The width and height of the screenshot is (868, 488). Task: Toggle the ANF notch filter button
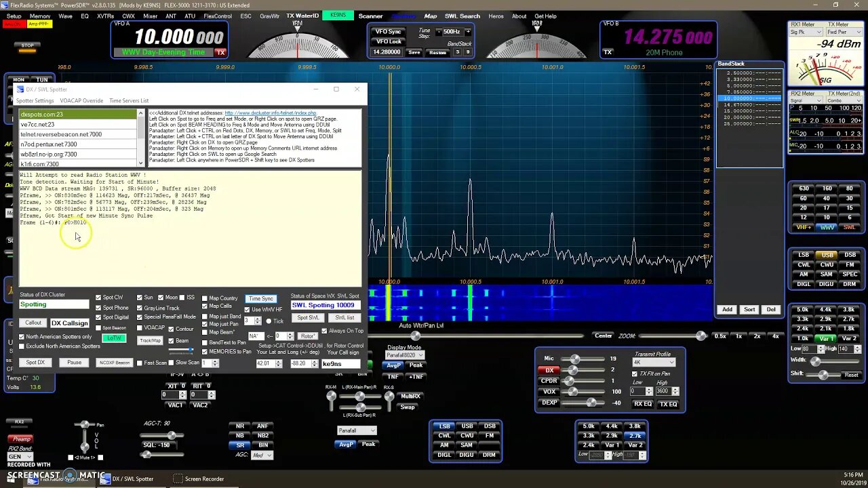click(263, 426)
